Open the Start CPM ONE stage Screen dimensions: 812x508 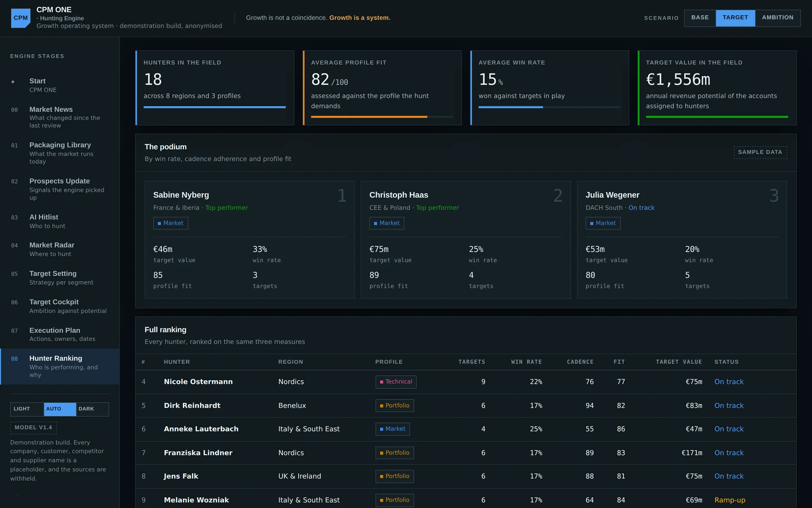[59, 85]
